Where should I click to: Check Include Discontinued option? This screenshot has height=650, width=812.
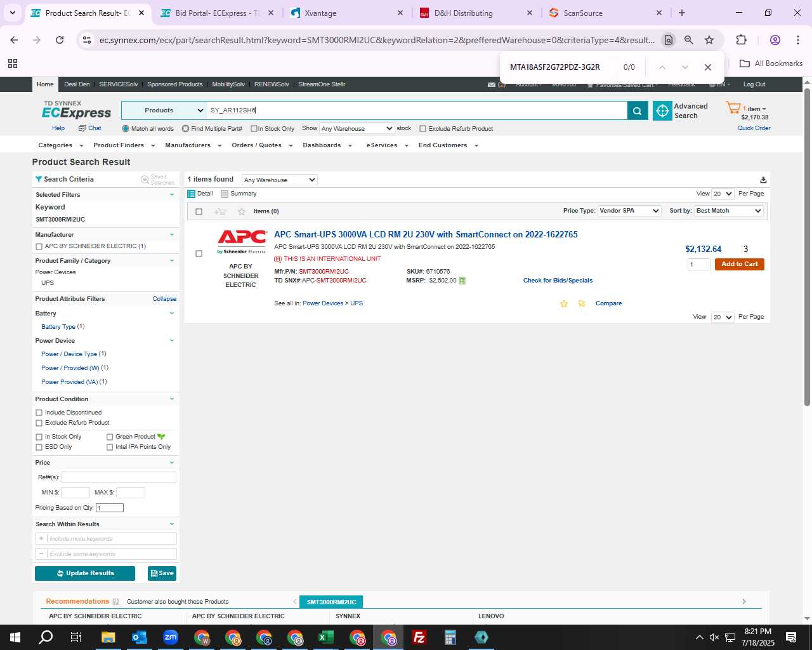point(39,413)
